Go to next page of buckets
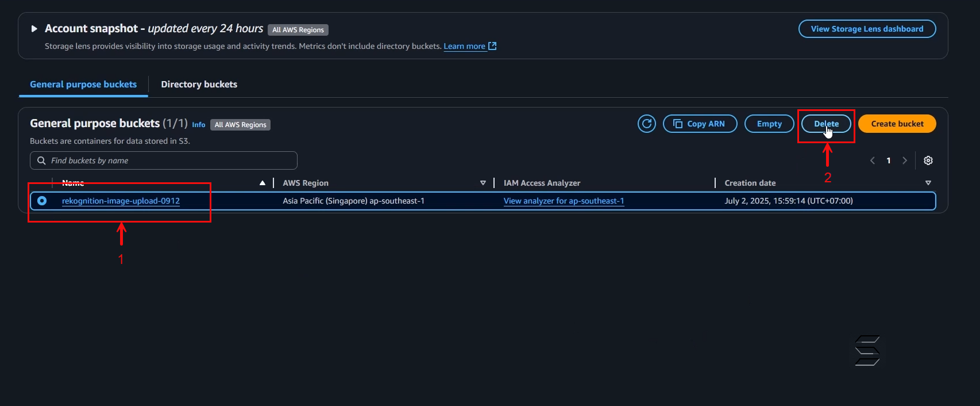Screen dimensions: 980x406 pyautogui.click(x=905, y=160)
